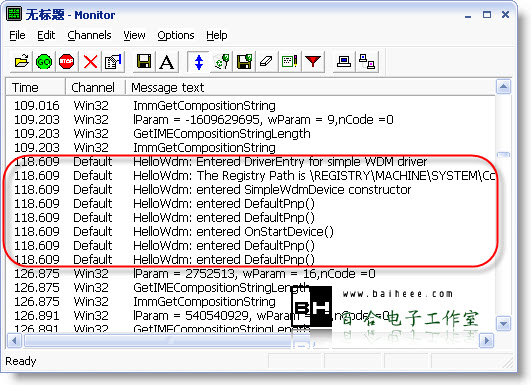Click the Message text column header

tap(310, 87)
